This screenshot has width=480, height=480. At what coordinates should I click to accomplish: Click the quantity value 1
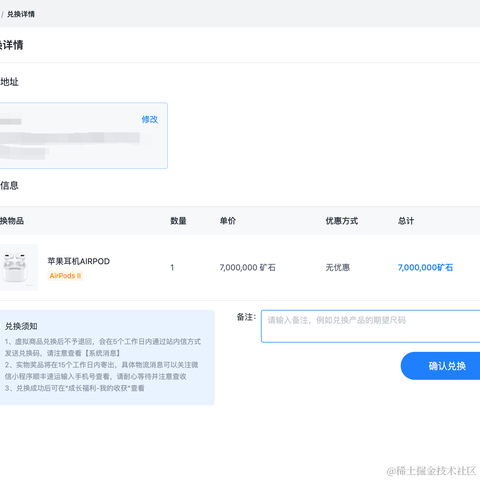(172, 267)
